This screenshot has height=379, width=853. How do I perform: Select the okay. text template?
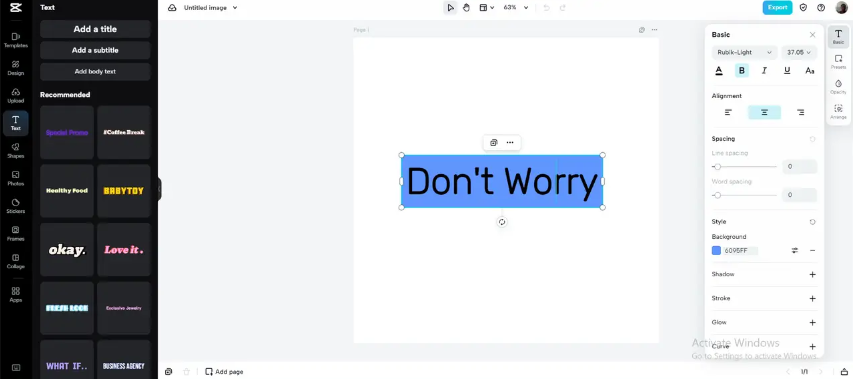pyautogui.click(x=67, y=250)
